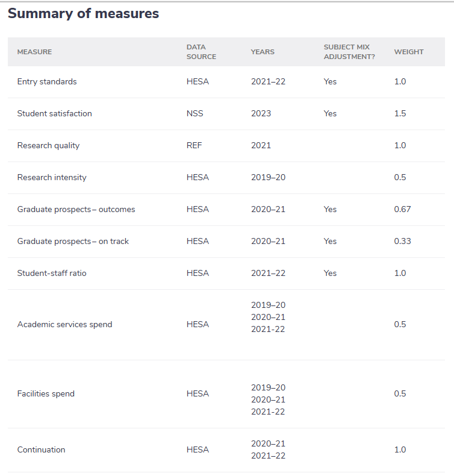This screenshot has width=454, height=476.
Task: Click the Research quality measure text
Action: [48, 146]
